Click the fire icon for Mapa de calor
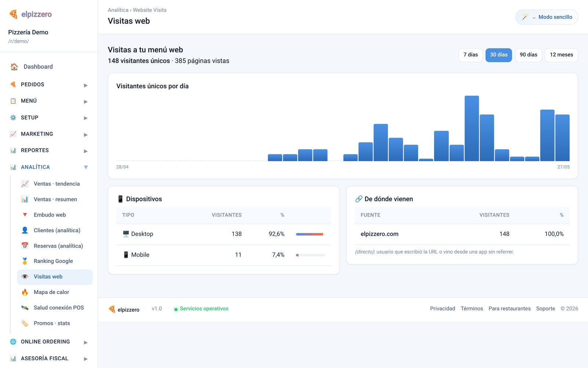Viewport: 588px width, 368px height. 25,292
